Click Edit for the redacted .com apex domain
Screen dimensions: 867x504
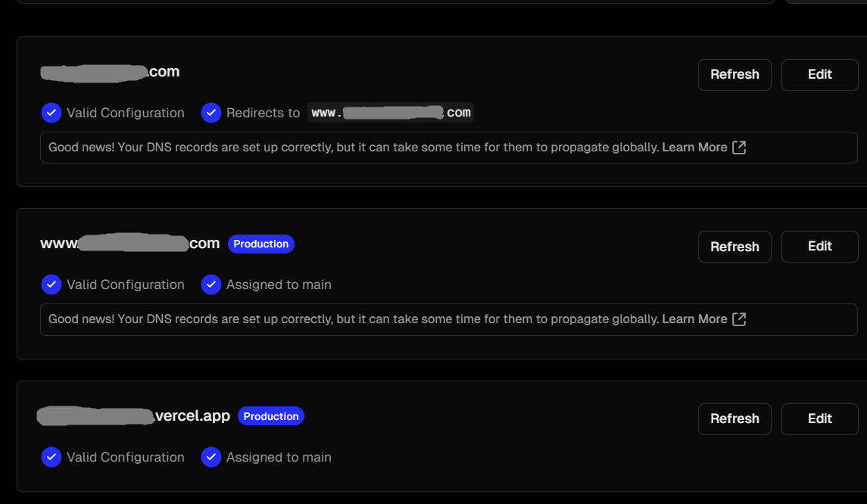click(x=819, y=74)
